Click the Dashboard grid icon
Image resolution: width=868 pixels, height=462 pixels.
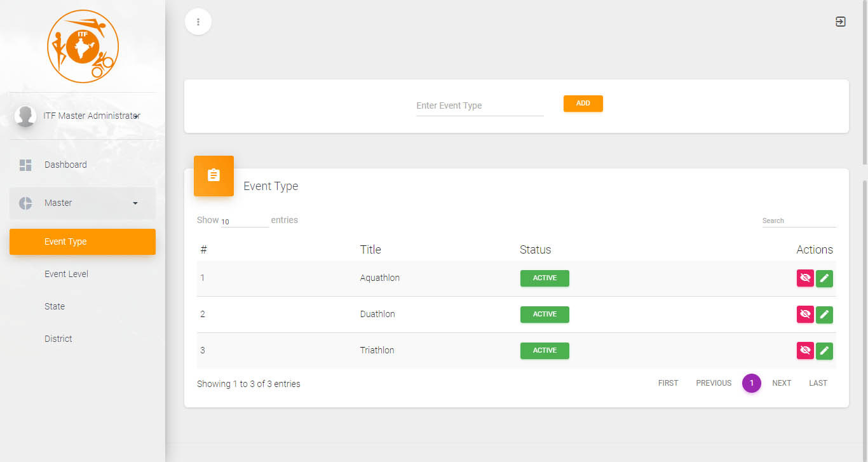click(25, 165)
